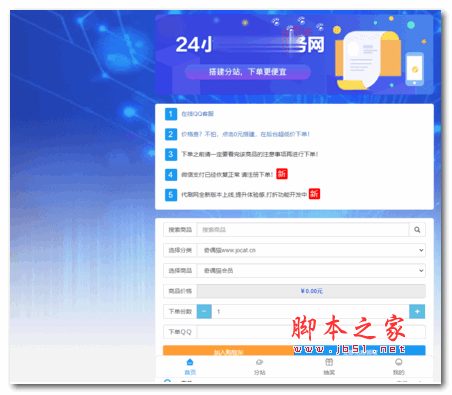Open the 分站 tab in bottom bar
The height and width of the screenshot is (395, 452).
260,367
